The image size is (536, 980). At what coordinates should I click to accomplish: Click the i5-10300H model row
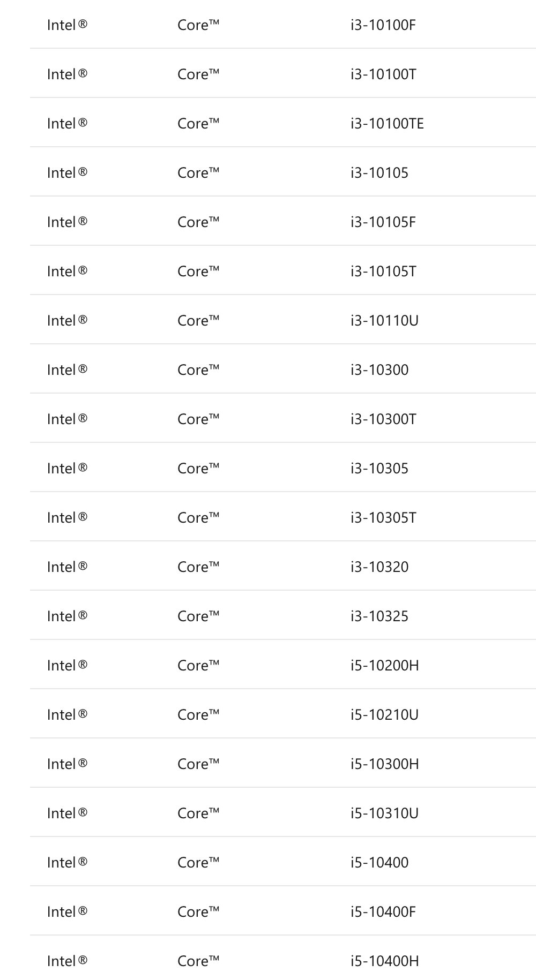(x=283, y=763)
